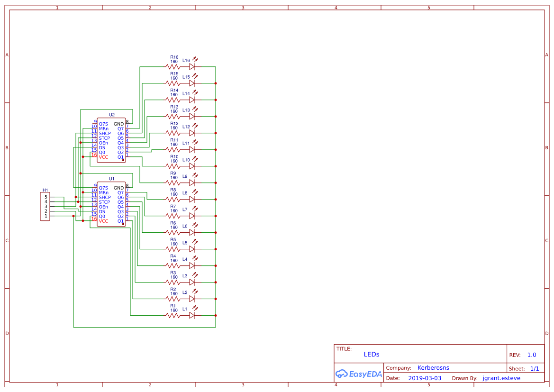
Task: Click the date 2019-03-03
Action: point(424,378)
